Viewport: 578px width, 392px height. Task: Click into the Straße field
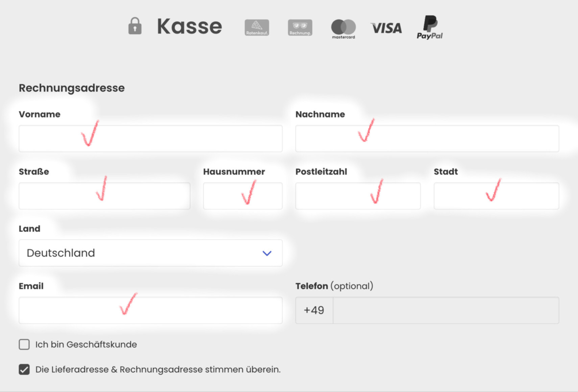coord(105,196)
